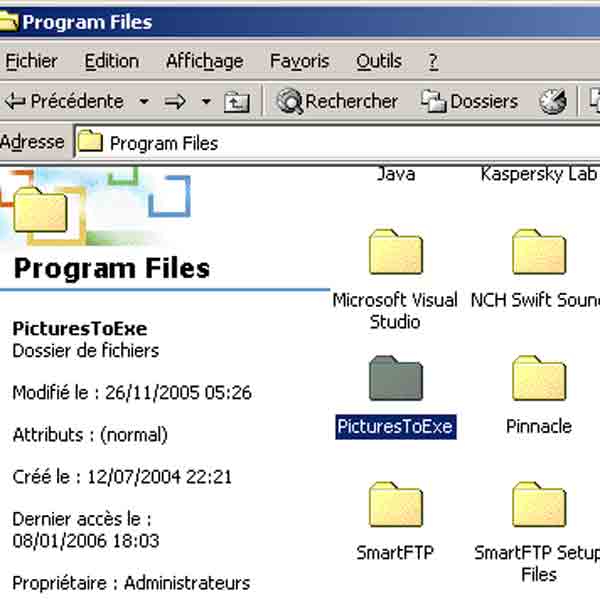Open the Affichage menu
600x608 pixels.
[x=204, y=61]
